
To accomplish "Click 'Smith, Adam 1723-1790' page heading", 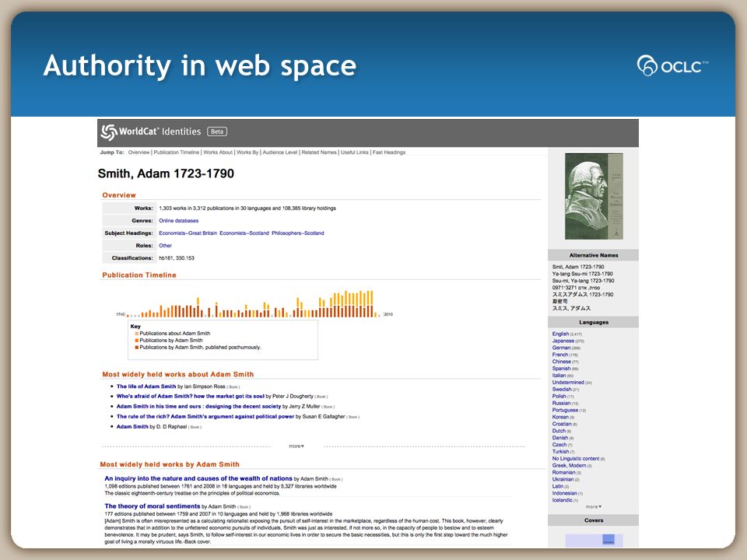I will pos(166,173).
